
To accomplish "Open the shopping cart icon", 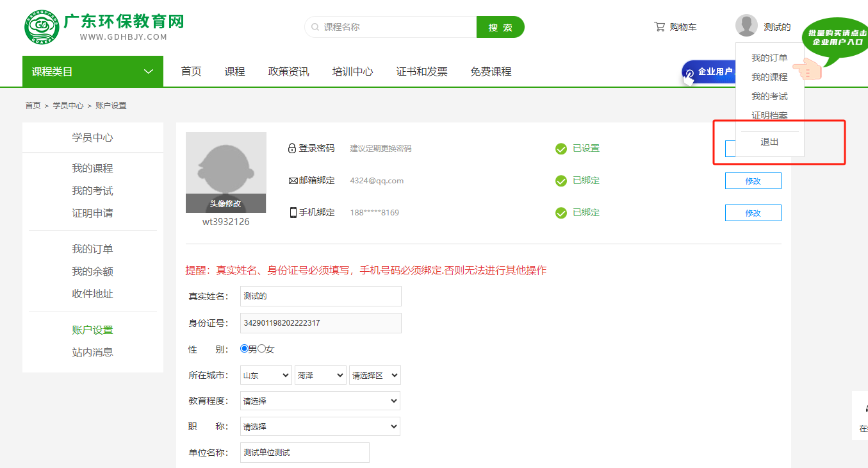I will pyautogui.click(x=659, y=27).
